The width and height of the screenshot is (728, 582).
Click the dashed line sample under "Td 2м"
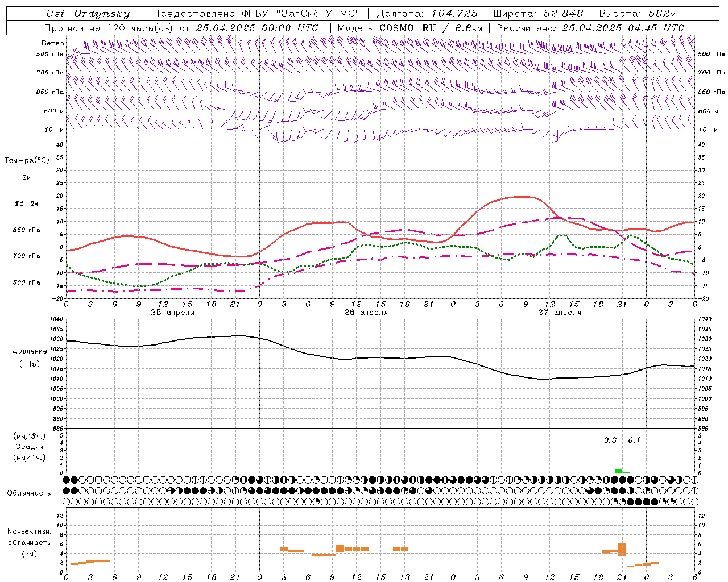pyautogui.click(x=26, y=210)
